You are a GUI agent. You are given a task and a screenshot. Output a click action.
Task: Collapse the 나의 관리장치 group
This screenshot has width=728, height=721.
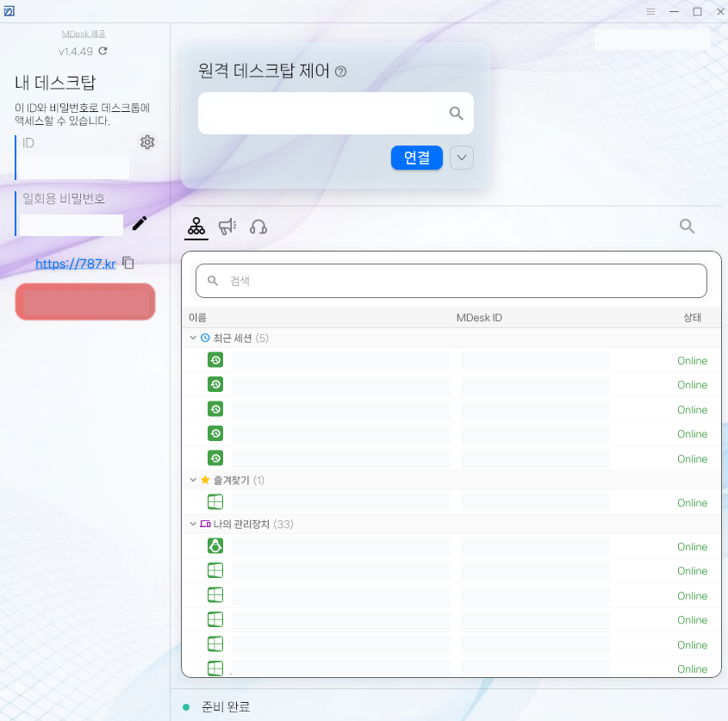193,524
